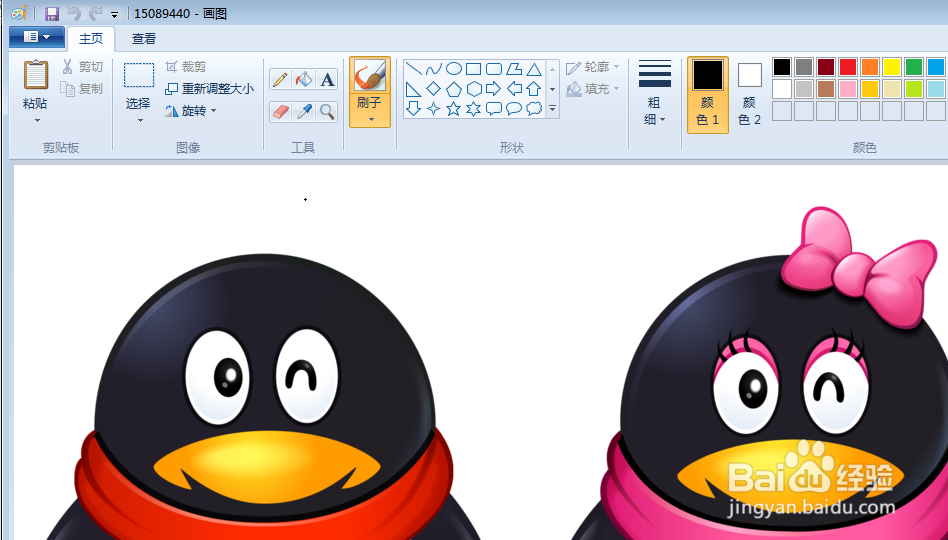Screen dimensions: 948x540
Task: Click the Brushes (刷子) brush icon
Action: 370,76
